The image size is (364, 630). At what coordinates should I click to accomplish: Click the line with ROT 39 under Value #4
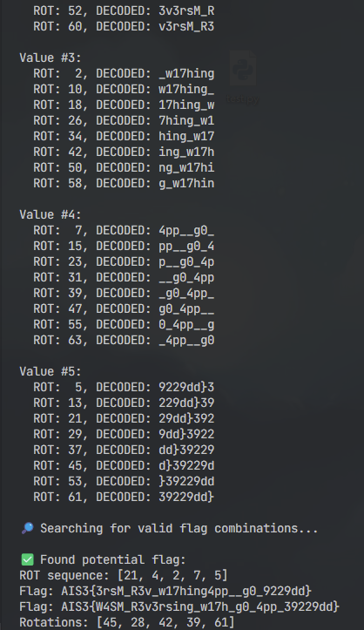124,293
